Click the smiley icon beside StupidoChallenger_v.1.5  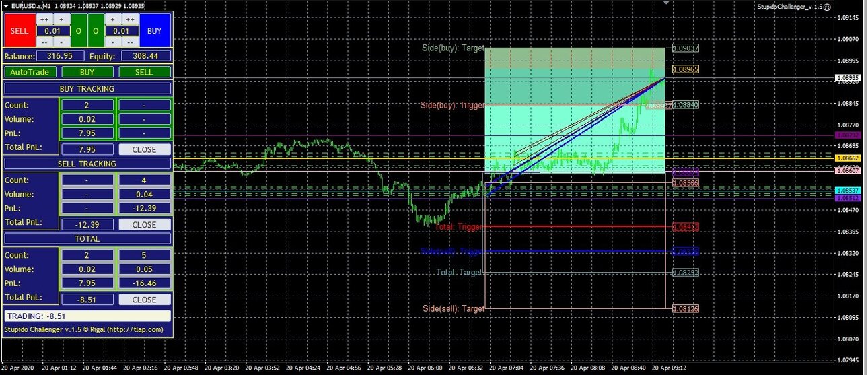827,6
